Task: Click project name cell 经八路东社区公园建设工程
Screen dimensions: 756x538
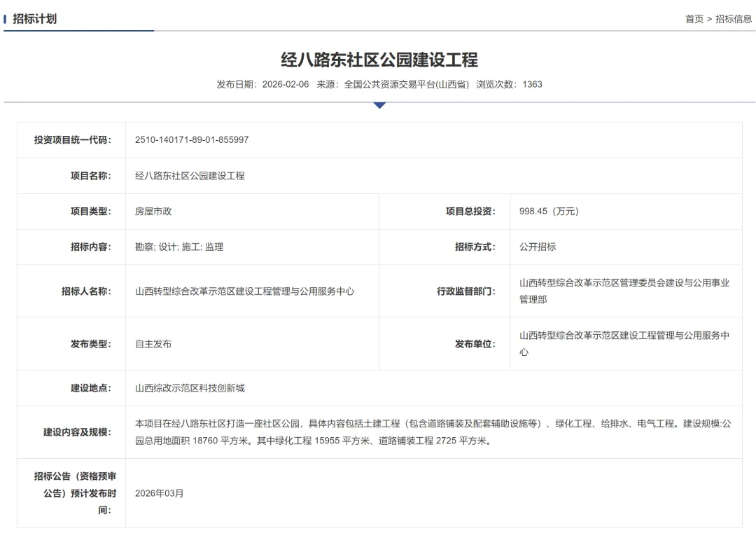Action: 190,176
